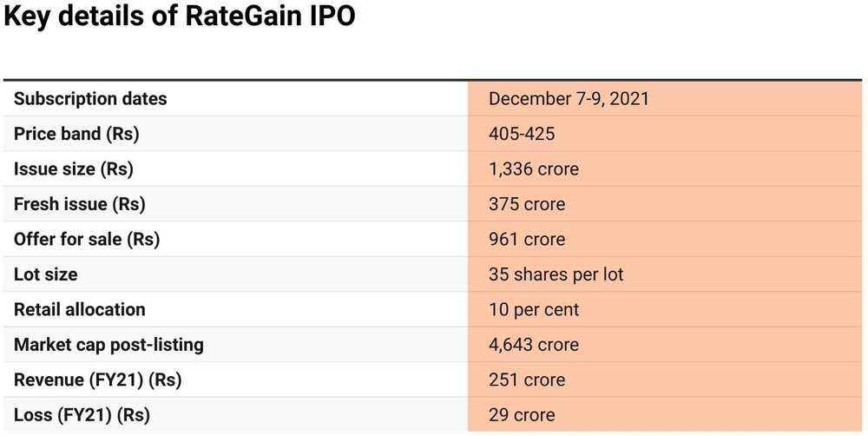Select the Price band (Rs) label
This screenshot has height=436, width=868.
coord(76,135)
